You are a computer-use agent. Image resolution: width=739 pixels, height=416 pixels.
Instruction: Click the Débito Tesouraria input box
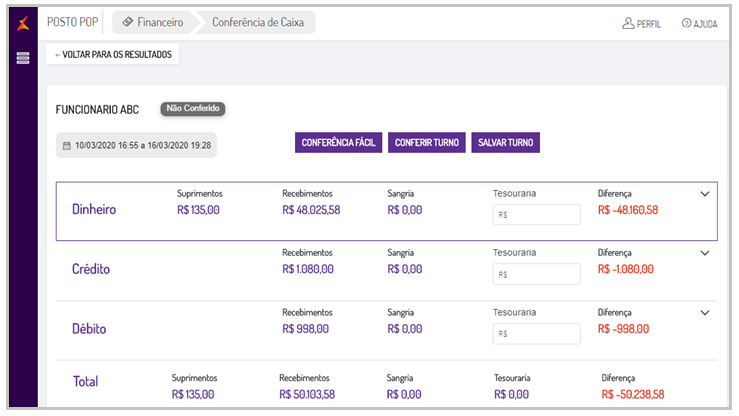[536, 333]
